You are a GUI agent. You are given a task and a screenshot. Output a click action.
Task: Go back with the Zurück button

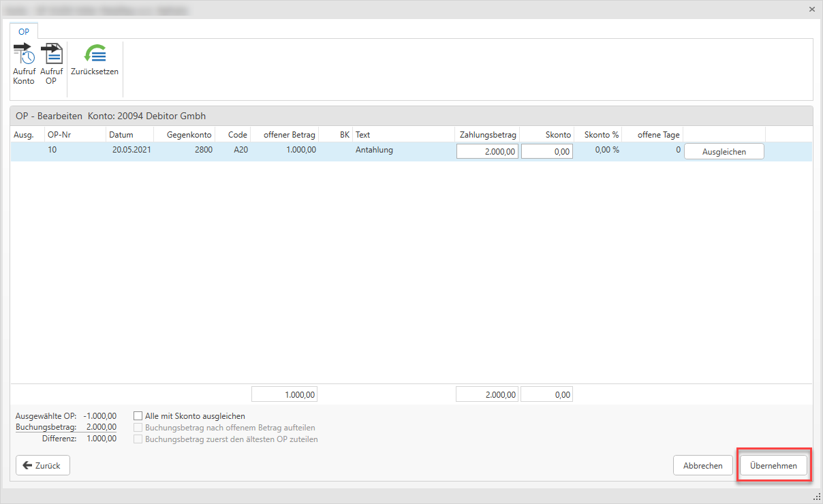click(43, 466)
